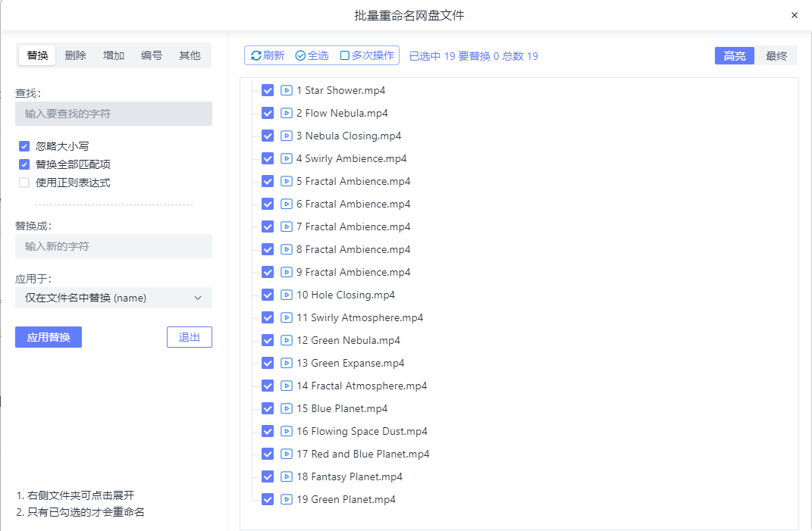Click the video icon of 15 Blue Planet.mp4
Viewport: 812px width, 531px height.
287,409
